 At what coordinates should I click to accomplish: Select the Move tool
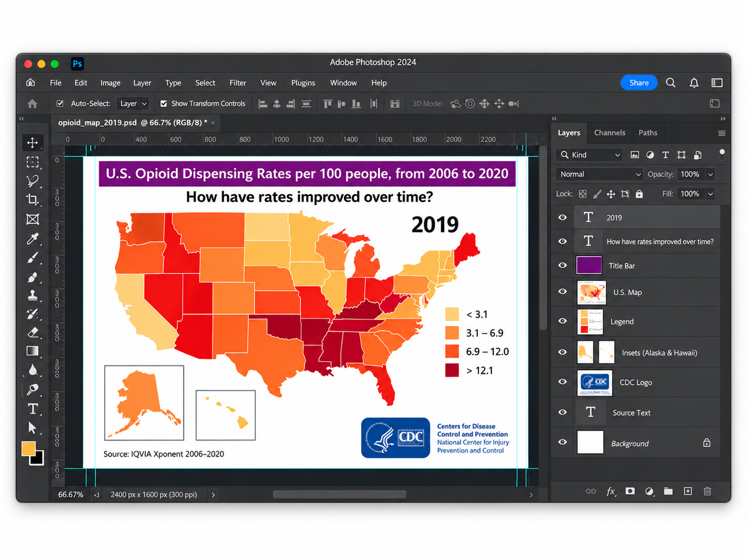(x=33, y=142)
